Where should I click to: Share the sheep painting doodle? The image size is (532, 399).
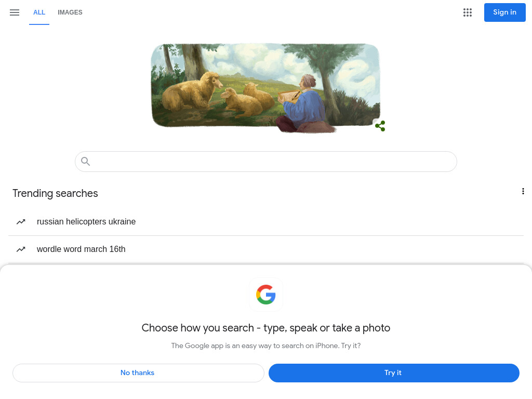pyautogui.click(x=380, y=126)
